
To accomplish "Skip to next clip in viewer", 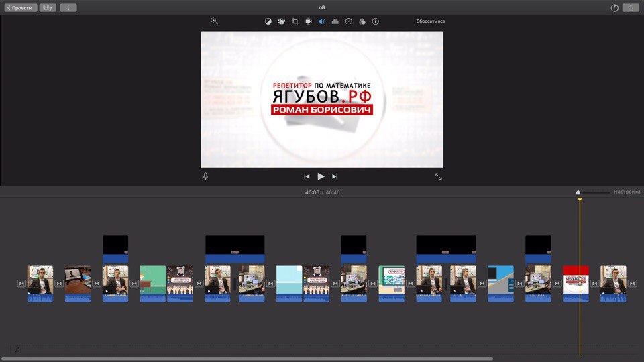I will coord(335,176).
